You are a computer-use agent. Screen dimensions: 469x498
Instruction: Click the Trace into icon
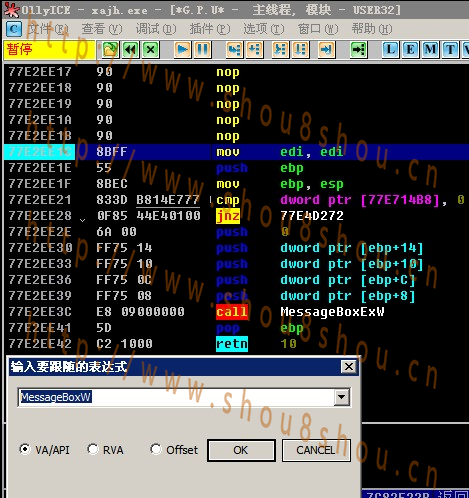click(280, 50)
